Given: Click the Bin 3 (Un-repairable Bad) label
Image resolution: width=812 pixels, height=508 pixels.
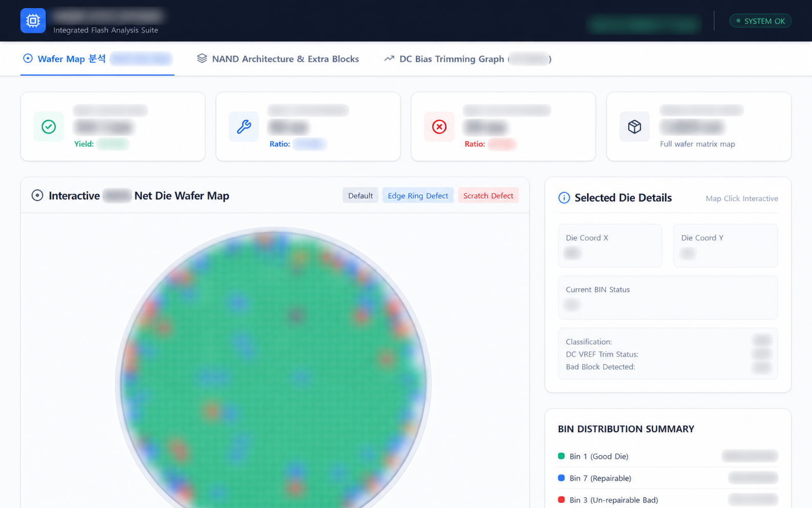Looking at the screenshot, I should coord(614,500).
